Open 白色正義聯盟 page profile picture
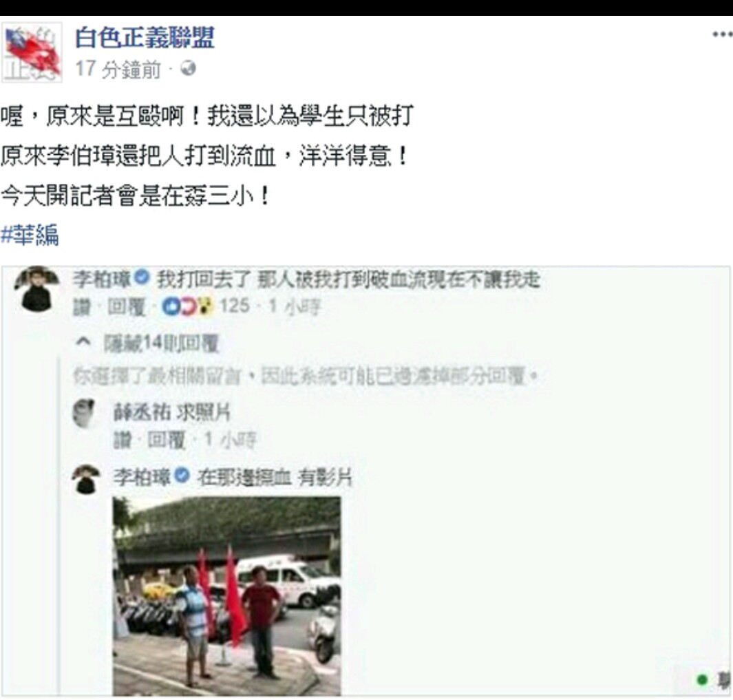This screenshot has height=700, width=733. pos(32,52)
